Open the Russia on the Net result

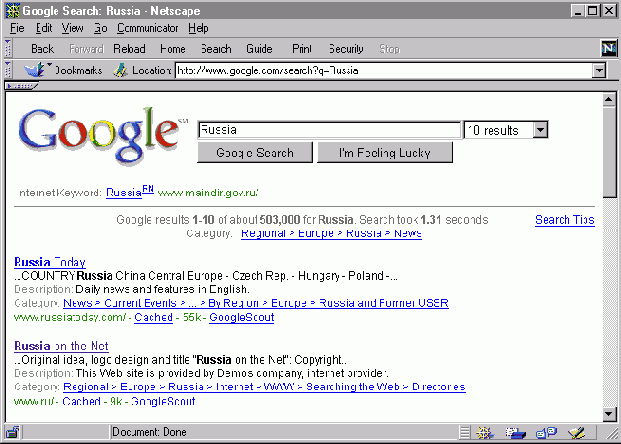[x=61, y=346]
